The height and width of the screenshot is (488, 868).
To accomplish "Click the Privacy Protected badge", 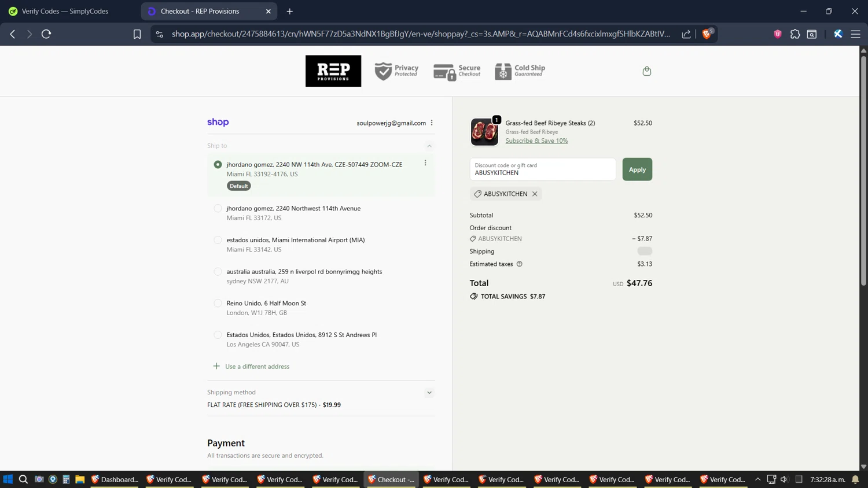I will tap(396, 71).
